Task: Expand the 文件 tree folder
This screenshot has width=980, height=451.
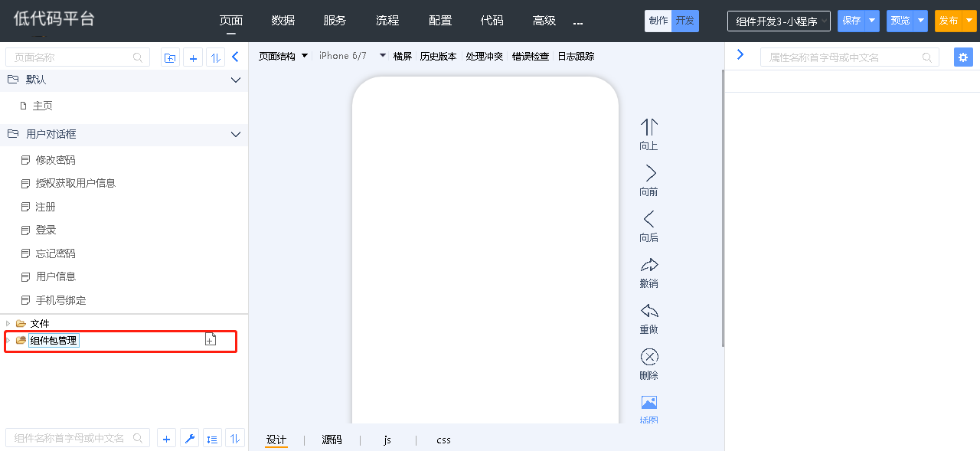Action: (x=8, y=323)
